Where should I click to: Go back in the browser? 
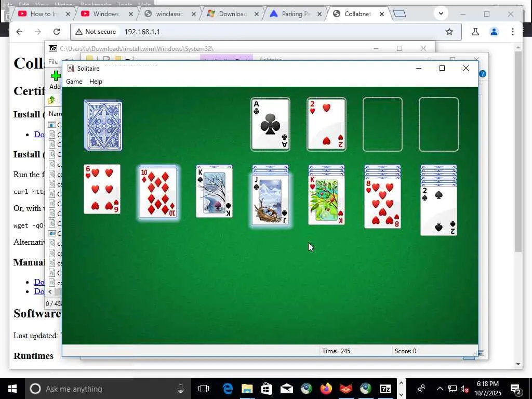(19, 32)
